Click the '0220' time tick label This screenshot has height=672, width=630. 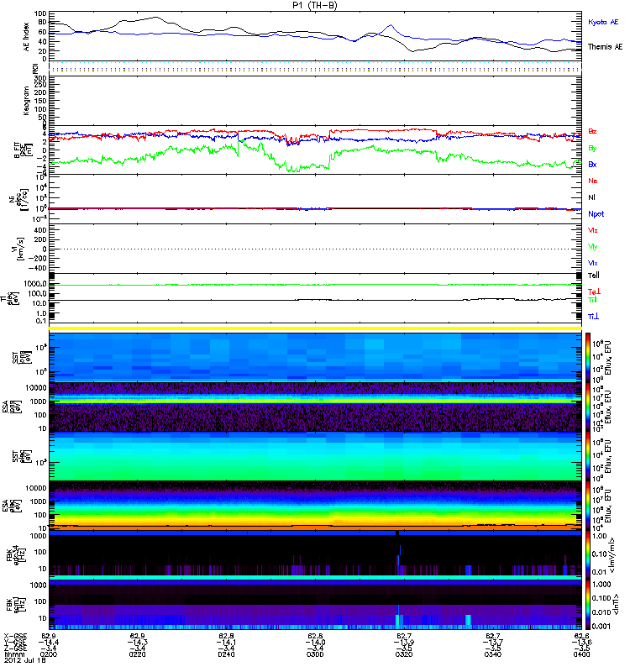coord(138,654)
